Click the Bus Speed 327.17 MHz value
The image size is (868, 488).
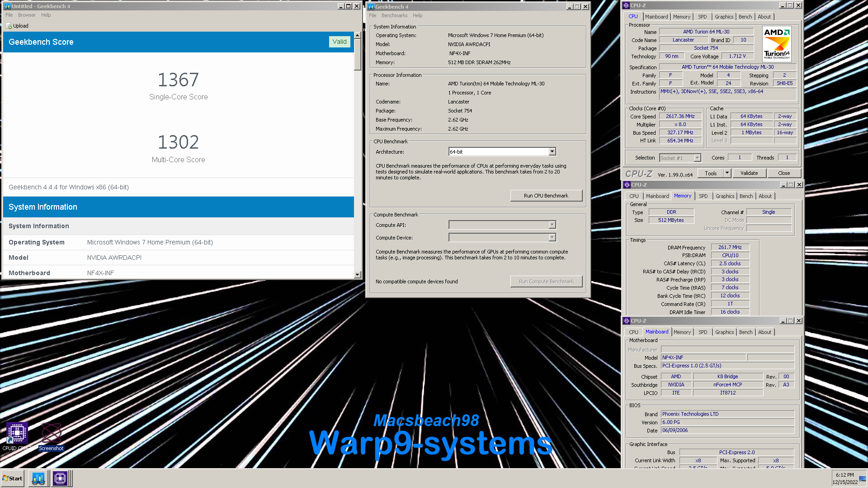pyautogui.click(x=680, y=132)
